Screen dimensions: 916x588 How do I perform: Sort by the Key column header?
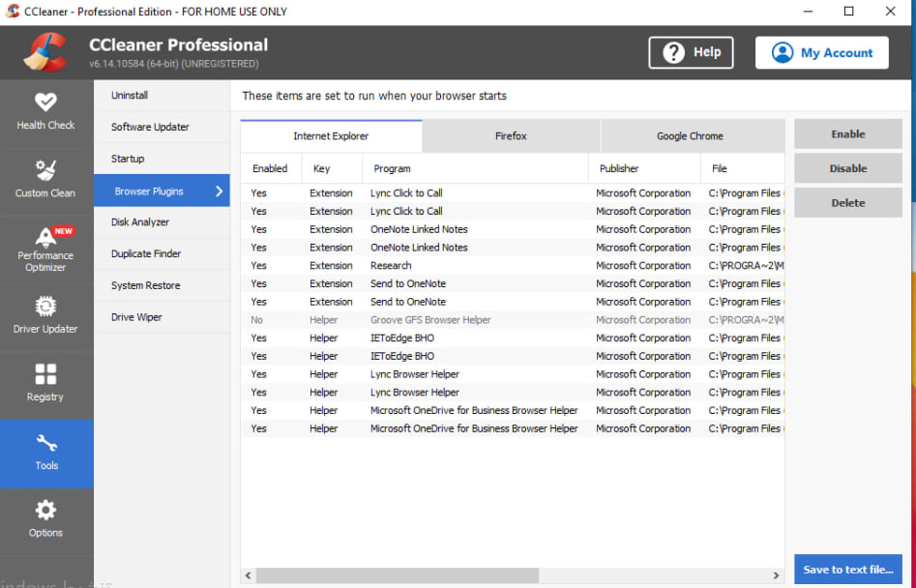click(x=332, y=168)
